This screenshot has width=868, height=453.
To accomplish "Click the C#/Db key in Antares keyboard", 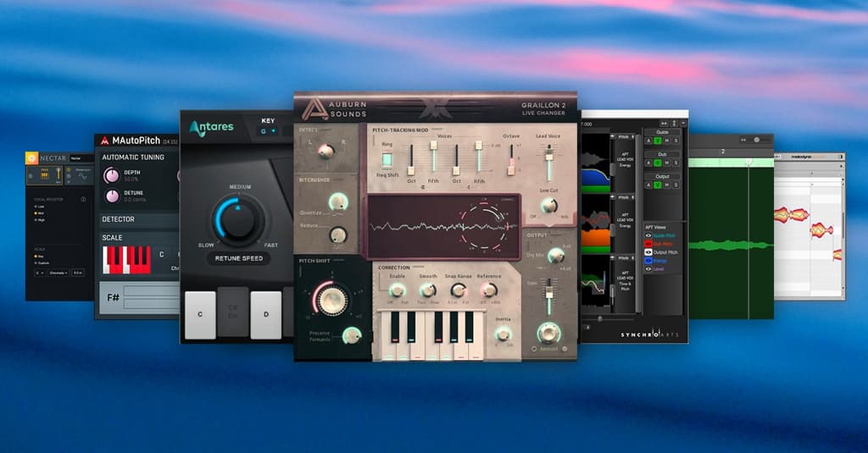I will 233,312.
